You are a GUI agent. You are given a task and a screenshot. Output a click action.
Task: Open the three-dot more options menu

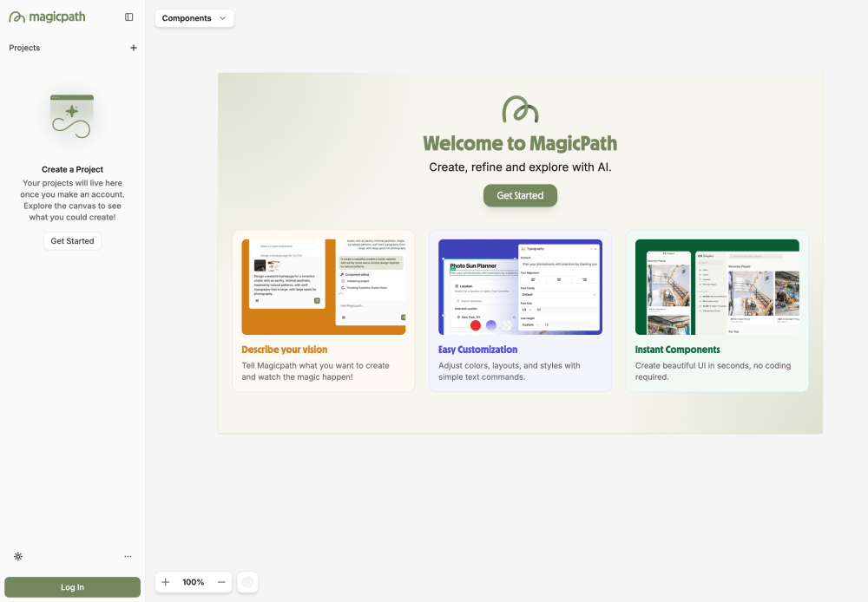pos(128,557)
